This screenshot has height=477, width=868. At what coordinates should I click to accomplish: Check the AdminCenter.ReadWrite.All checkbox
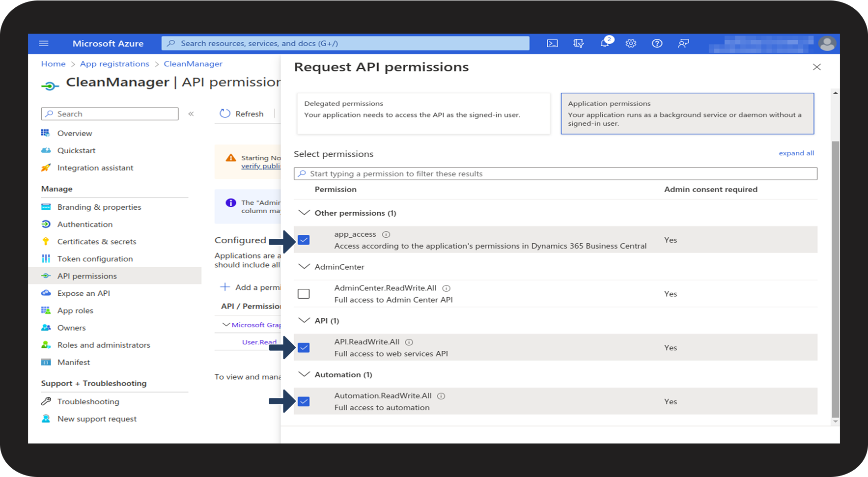pos(304,294)
